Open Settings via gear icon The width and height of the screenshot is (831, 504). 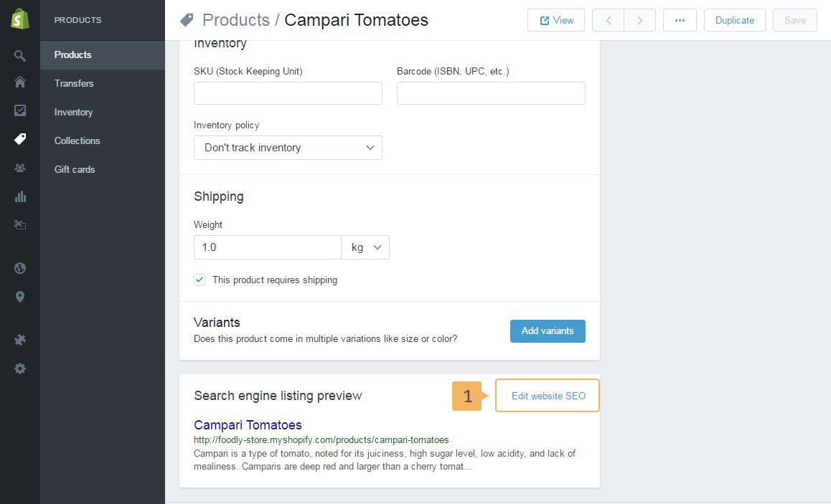(x=20, y=369)
